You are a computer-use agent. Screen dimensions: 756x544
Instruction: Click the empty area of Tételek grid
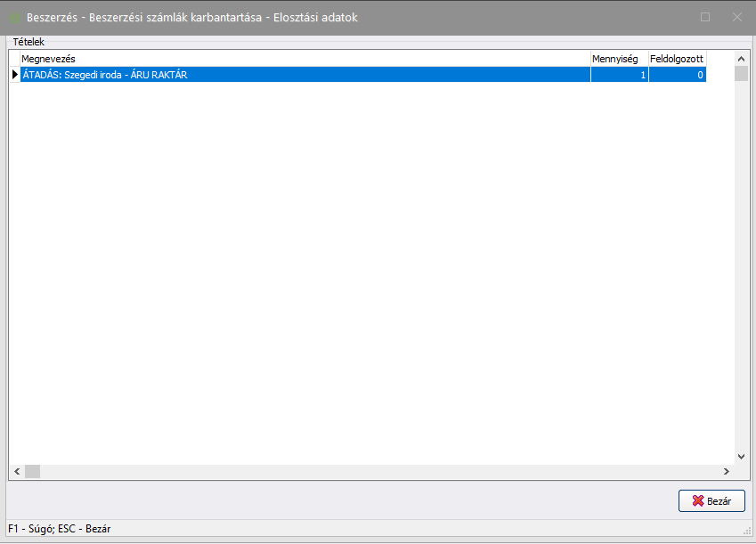356,267
